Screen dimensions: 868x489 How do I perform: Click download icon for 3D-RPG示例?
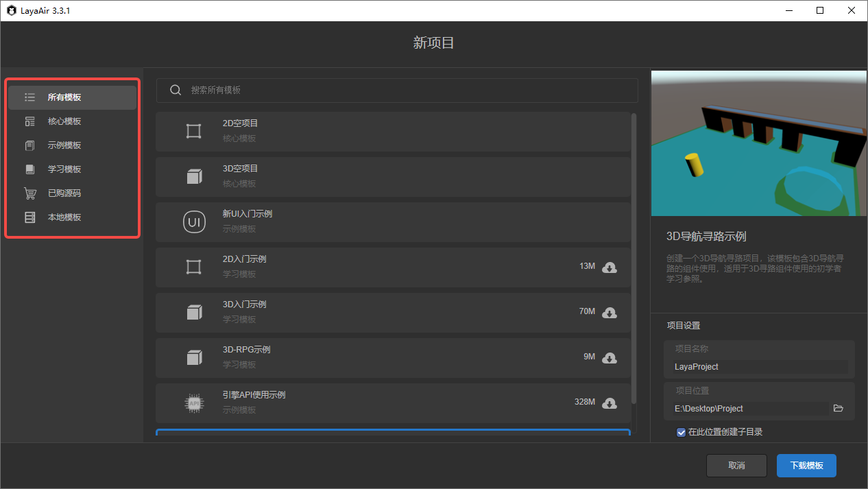point(609,357)
